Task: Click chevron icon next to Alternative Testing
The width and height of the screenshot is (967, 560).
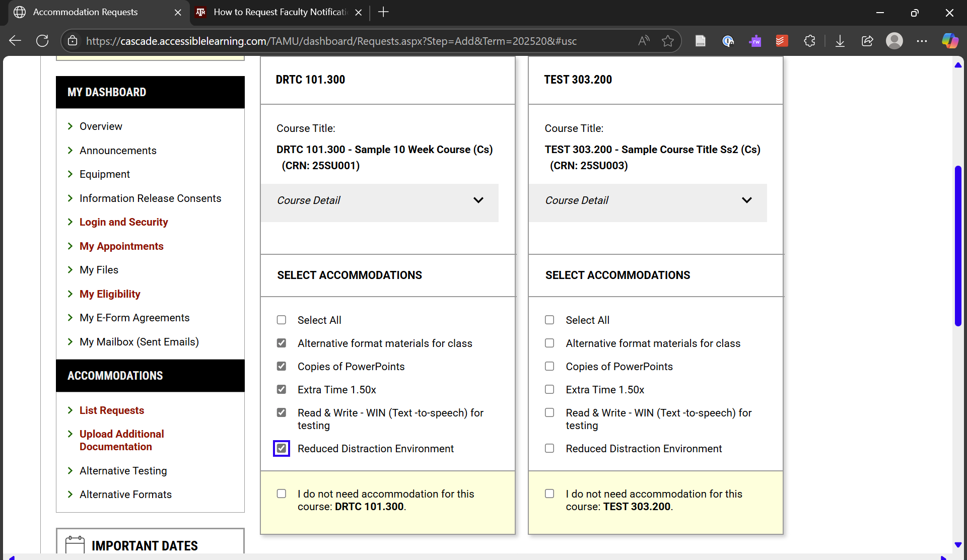Action: tap(70, 470)
